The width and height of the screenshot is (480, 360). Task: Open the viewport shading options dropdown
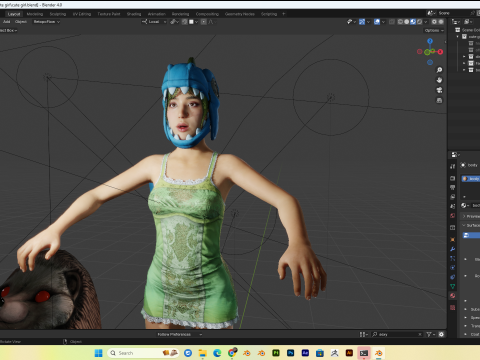(425, 22)
